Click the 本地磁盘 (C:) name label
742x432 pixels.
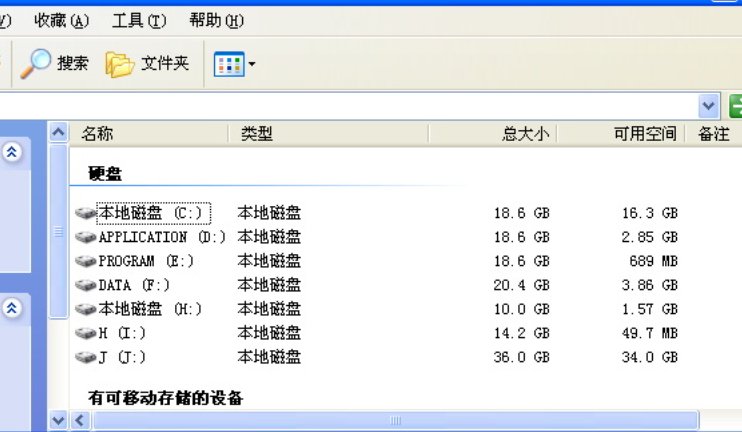[x=153, y=213]
